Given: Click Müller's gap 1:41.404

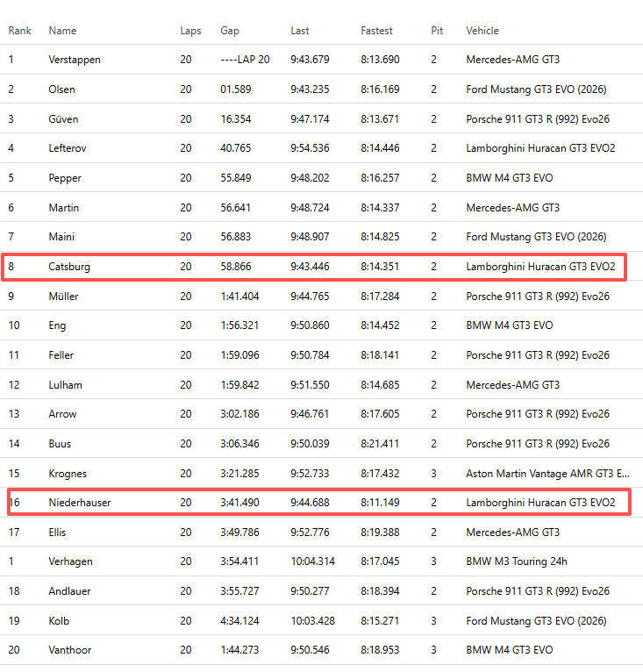Looking at the screenshot, I should coord(239,297).
